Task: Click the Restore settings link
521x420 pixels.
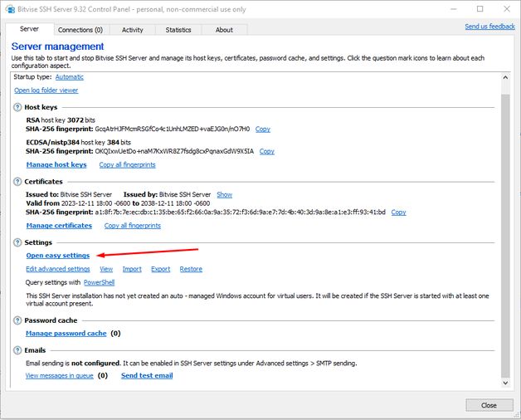Action: click(191, 269)
